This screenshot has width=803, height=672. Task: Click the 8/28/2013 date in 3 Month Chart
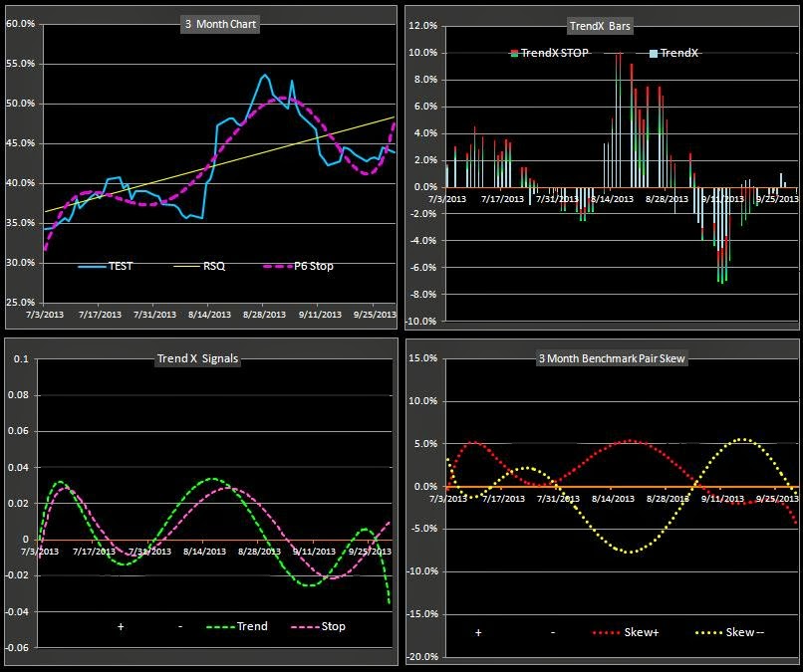coord(264,315)
